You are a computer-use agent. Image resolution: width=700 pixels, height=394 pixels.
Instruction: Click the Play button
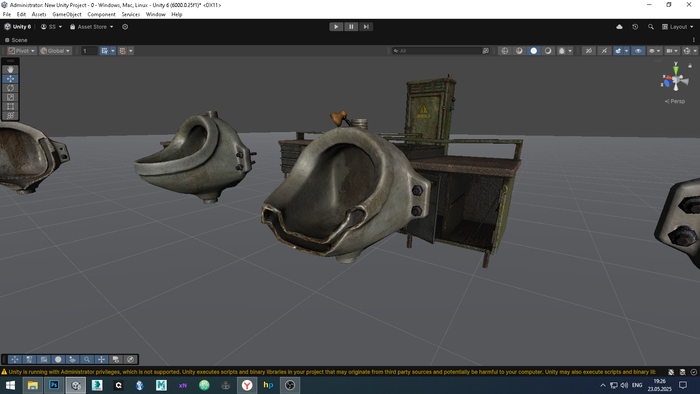pos(336,27)
